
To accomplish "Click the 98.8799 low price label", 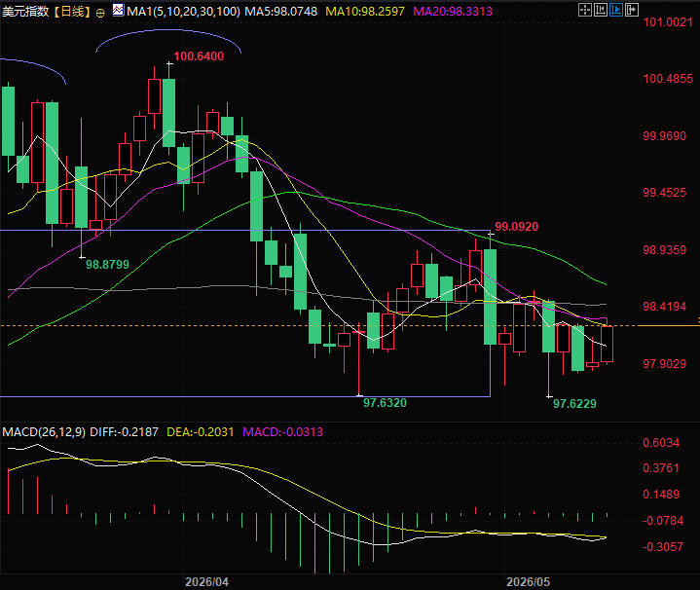I will (x=107, y=265).
